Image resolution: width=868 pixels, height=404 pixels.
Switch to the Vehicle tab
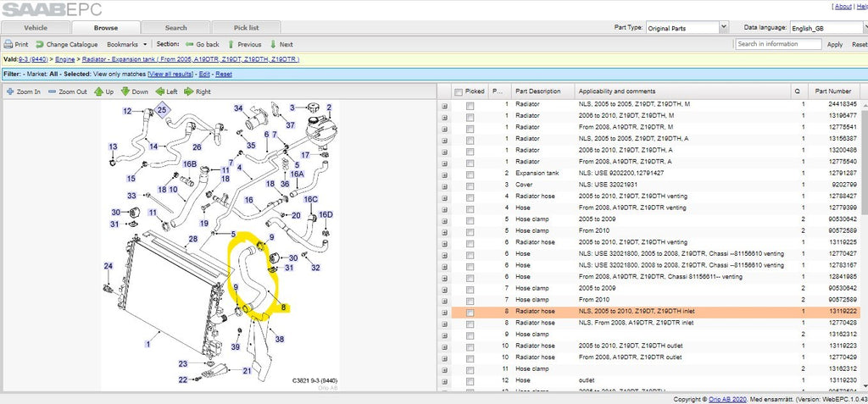pyautogui.click(x=36, y=28)
